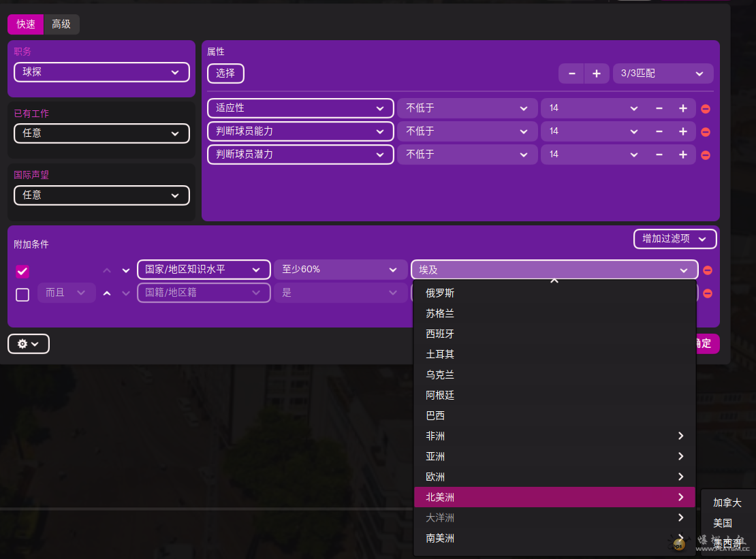756x559 pixels.
Task: Move the 国籍/地区籍 condition up
Action: click(107, 293)
